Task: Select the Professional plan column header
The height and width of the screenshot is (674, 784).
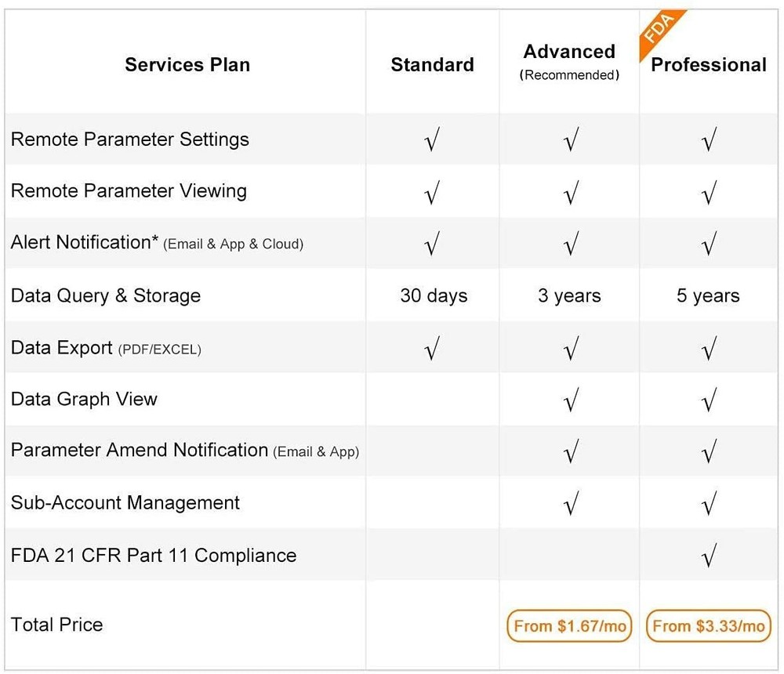Action: click(709, 64)
